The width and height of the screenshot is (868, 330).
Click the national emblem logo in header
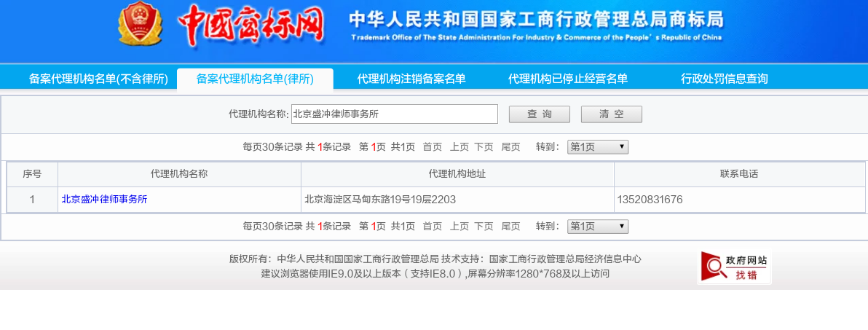[140, 24]
